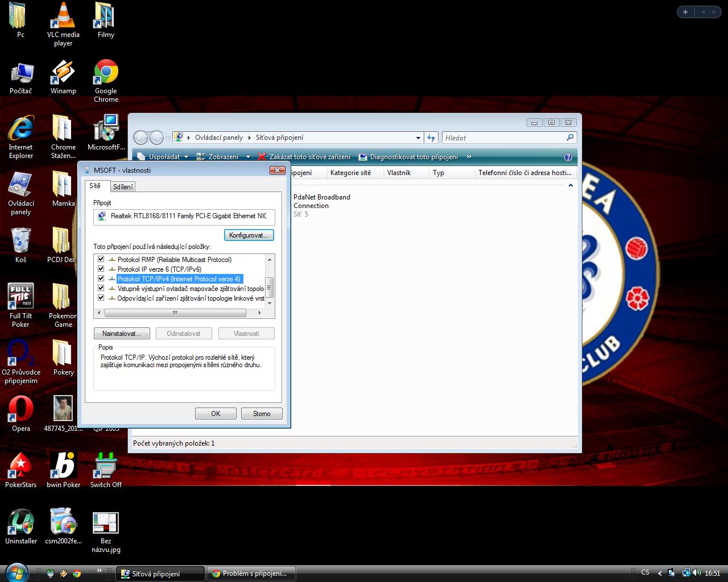Focus the Hledat search field
Screen dimensions: 728x582
click(x=509, y=138)
